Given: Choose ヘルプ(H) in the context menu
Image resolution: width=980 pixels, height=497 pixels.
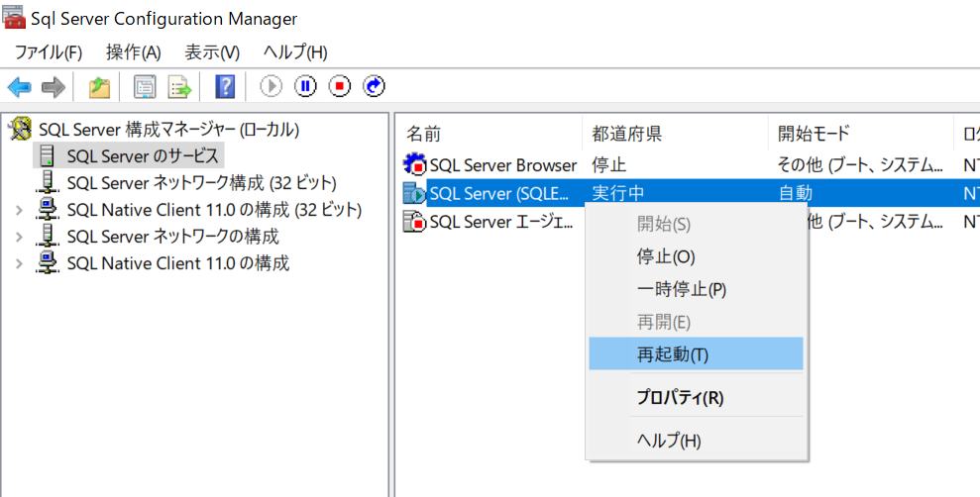Looking at the screenshot, I should coord(697,441).
